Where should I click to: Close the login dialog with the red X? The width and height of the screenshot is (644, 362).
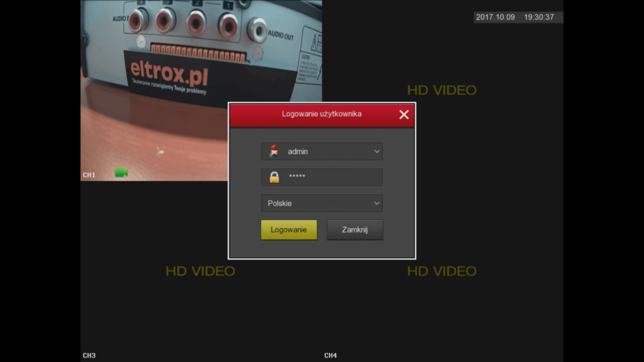(404, 114)
